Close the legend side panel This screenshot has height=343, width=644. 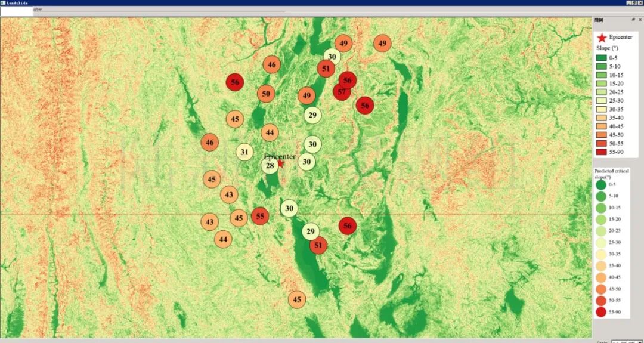pos(640,20)
